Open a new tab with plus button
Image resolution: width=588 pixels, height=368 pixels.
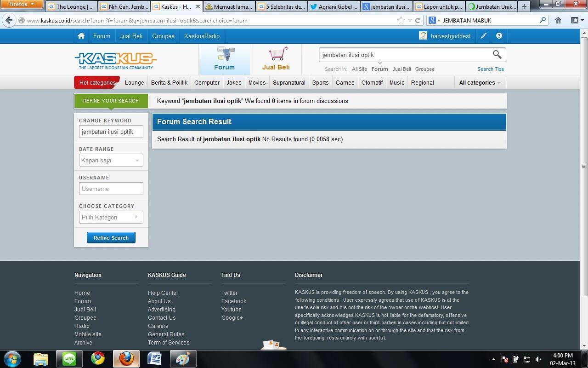tap(524, 6)
